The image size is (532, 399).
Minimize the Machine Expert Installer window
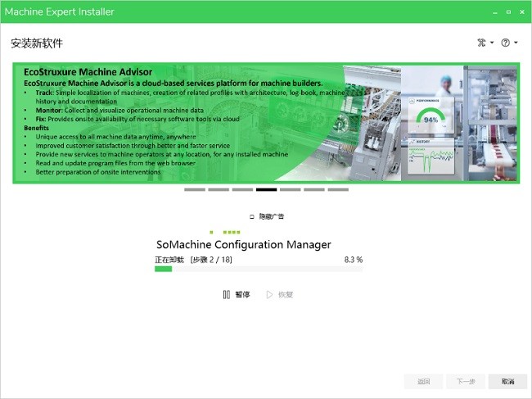pos(495,12)
